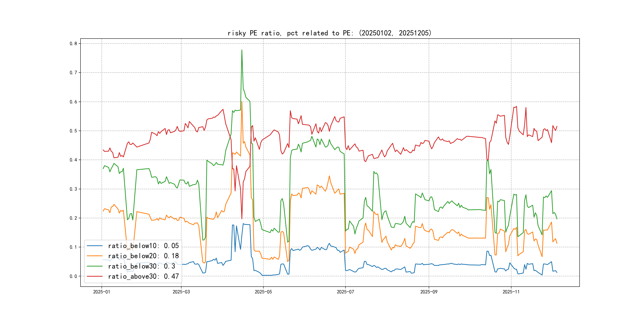Click the 0.5 y-axis tick label
The width and height of the screenshot is (644, 322).
point(73,131)
